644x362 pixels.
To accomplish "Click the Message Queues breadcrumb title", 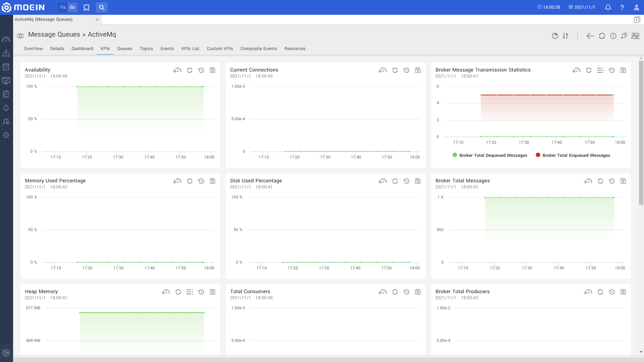I will [x=54, y=35].
